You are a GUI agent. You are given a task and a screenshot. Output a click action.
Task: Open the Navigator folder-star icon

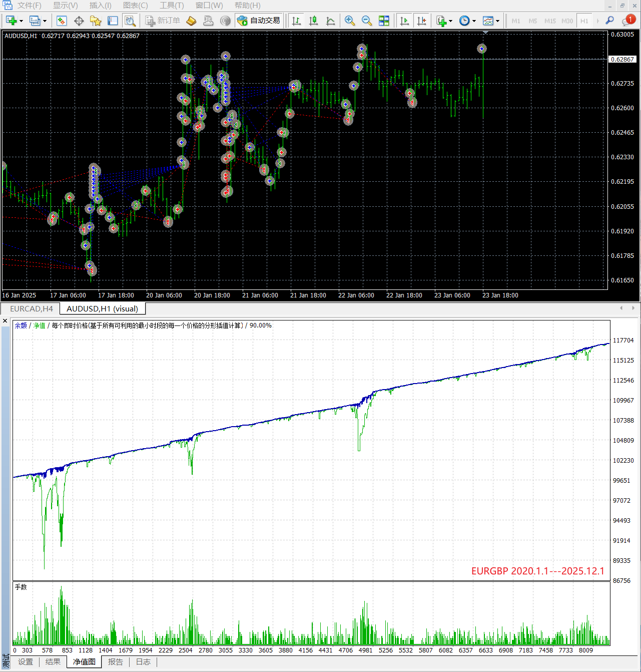(x=96, y=21)
